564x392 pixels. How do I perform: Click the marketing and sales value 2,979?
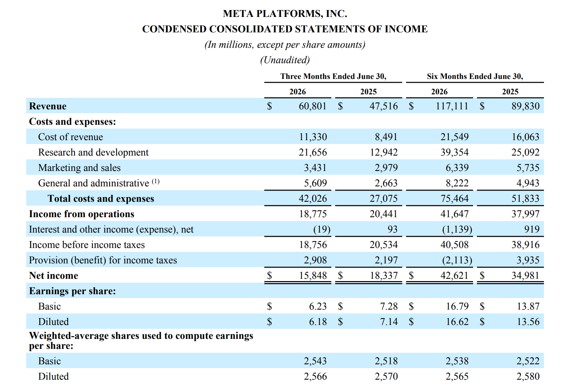386,168
